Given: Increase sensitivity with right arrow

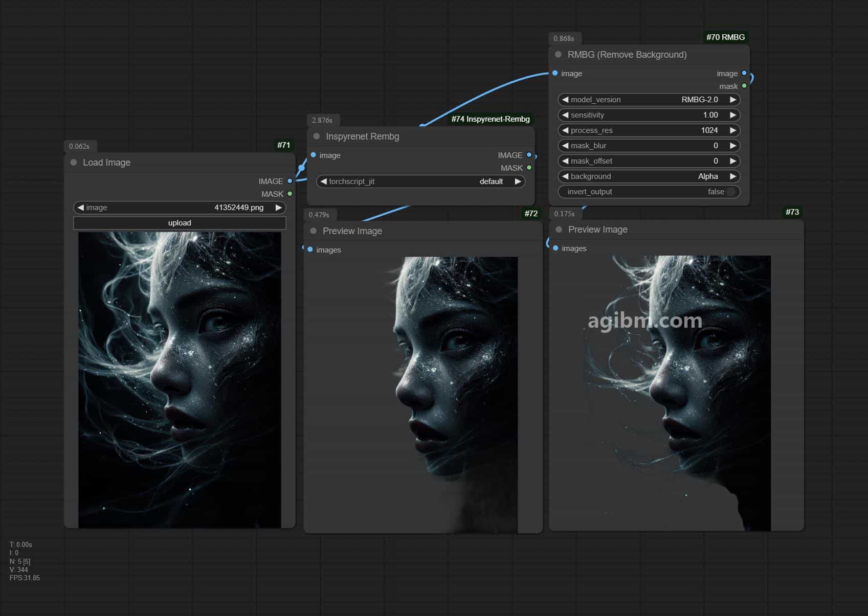Looking at the screenshot, I should (x=733, y=115).
